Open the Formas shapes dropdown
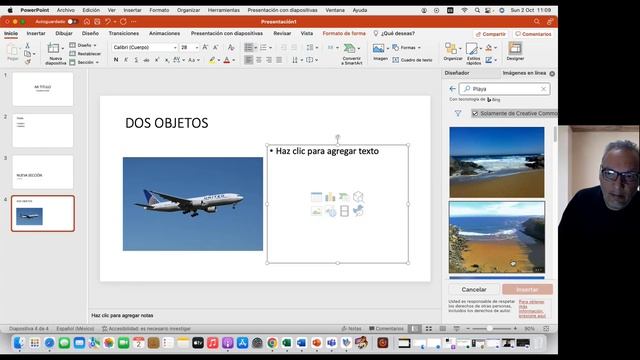 pos(406,48)
